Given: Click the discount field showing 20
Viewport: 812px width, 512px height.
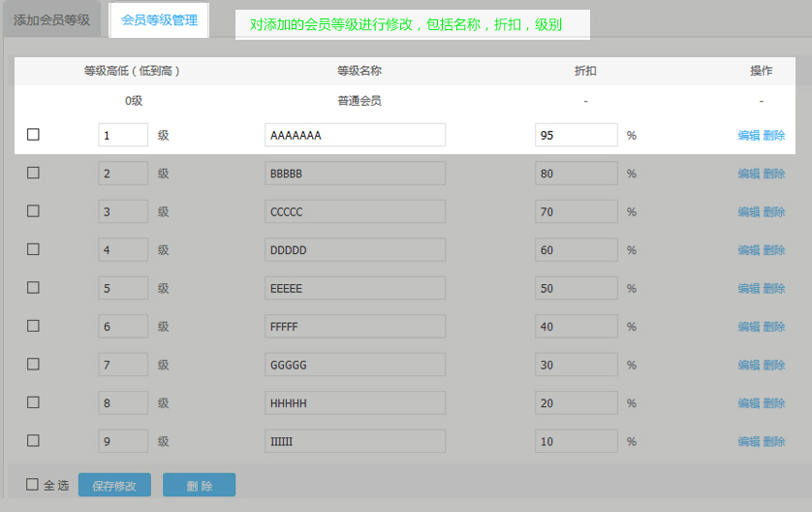Looking at the screenshot, I should pos(576,403).
